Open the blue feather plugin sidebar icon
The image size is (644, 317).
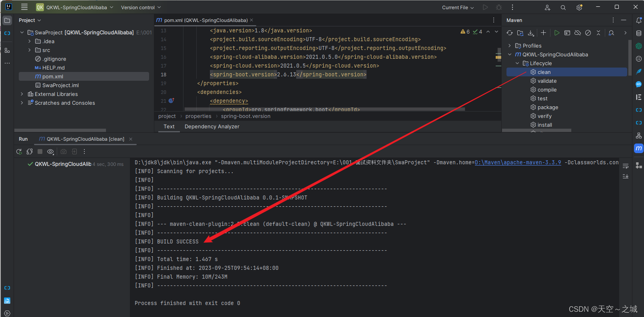[x=639, y=72]
